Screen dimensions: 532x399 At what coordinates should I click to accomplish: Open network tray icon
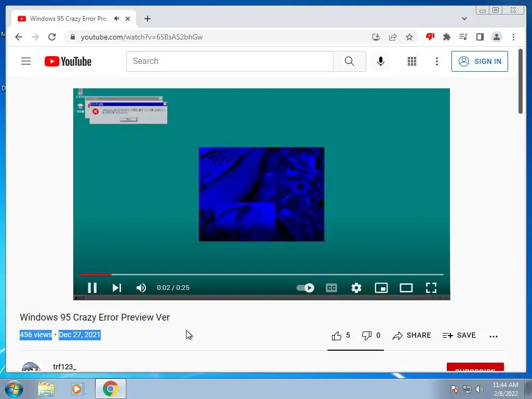[467, 389]
